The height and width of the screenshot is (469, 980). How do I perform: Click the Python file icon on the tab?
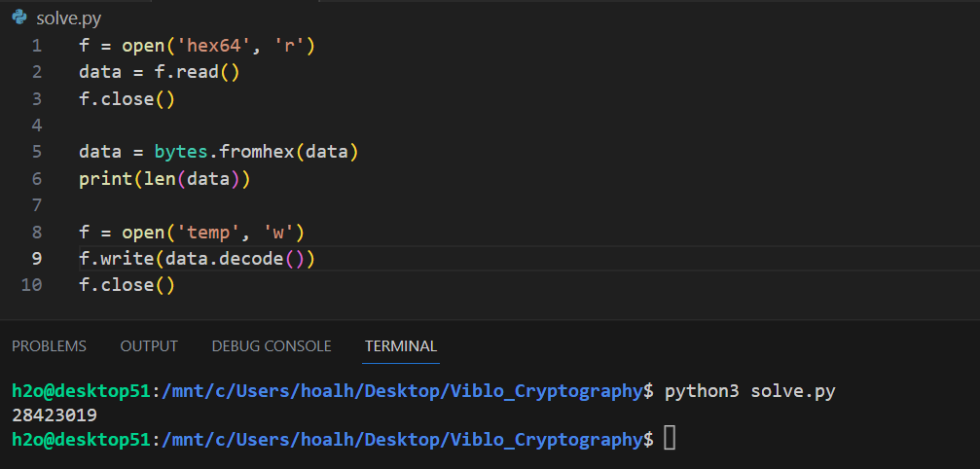19,18
